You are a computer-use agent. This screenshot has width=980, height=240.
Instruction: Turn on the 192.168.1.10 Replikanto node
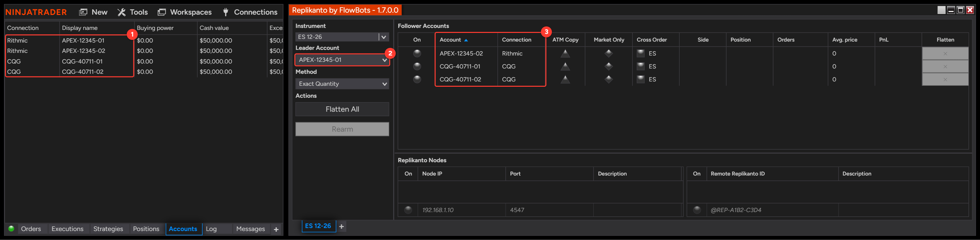pos(408,209)
